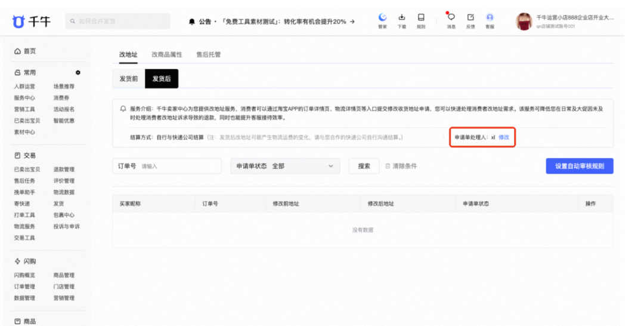
Task: Open 营销管理 in sidebar
Action: (x=64, y=298)
